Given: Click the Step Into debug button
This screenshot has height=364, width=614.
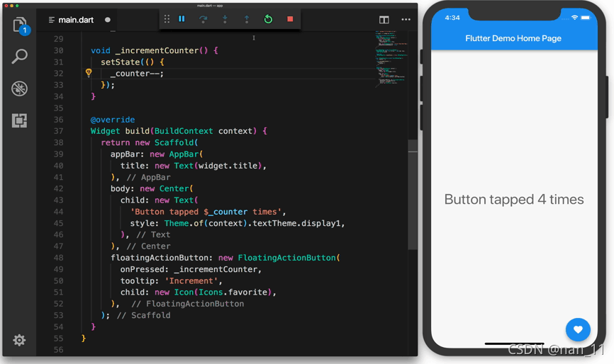Looking at the screenshot, I should [225, 19].
